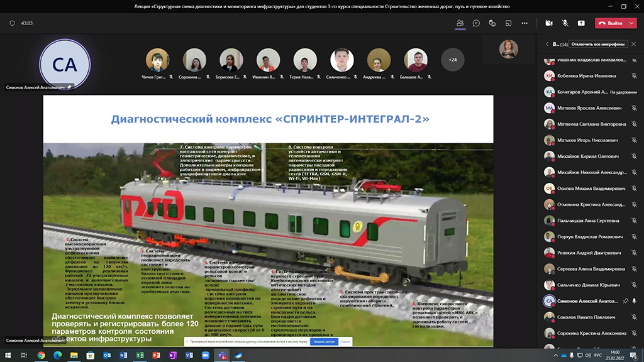The height and width of the screenshot is (362, 644).
Task: Select Ревякин Андрей Дмитриевич in list
Action: pyautogui.click(x=590, y=253)
